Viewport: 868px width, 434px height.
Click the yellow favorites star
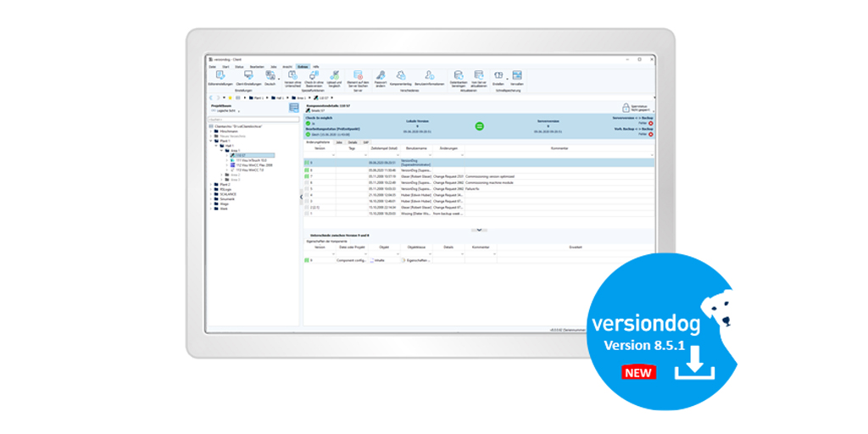click(231, 97)
